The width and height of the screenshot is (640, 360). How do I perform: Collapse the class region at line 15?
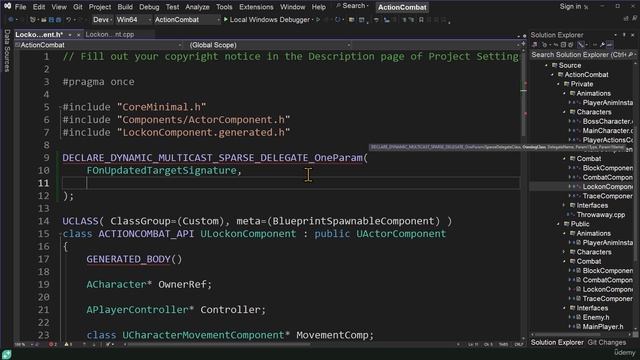[60, 234]
